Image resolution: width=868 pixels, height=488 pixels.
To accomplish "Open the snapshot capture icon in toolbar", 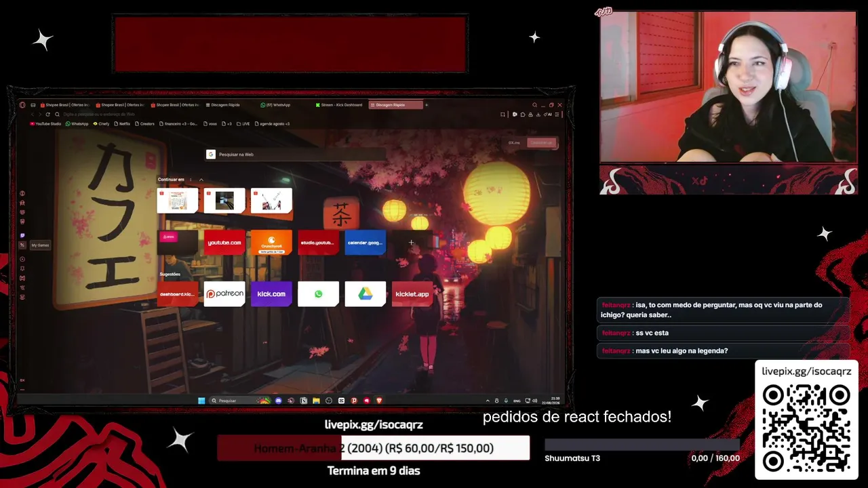I will pyautogui.click(x=502, y=115).
